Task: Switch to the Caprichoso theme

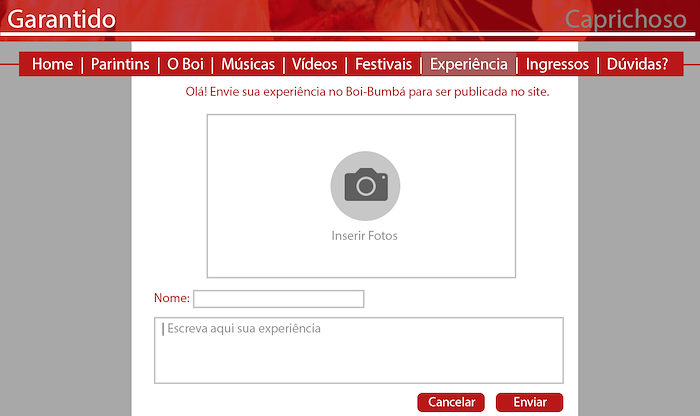Action: (625, 20)
